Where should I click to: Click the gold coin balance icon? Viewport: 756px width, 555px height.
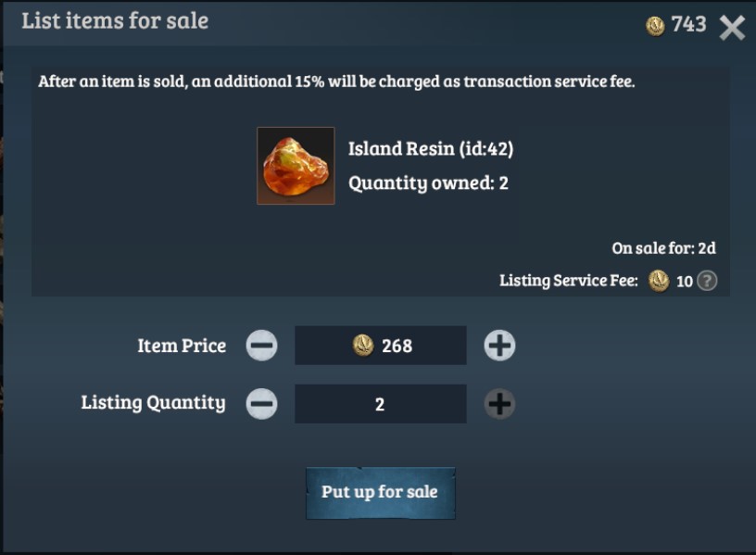(x=655, y=26)
